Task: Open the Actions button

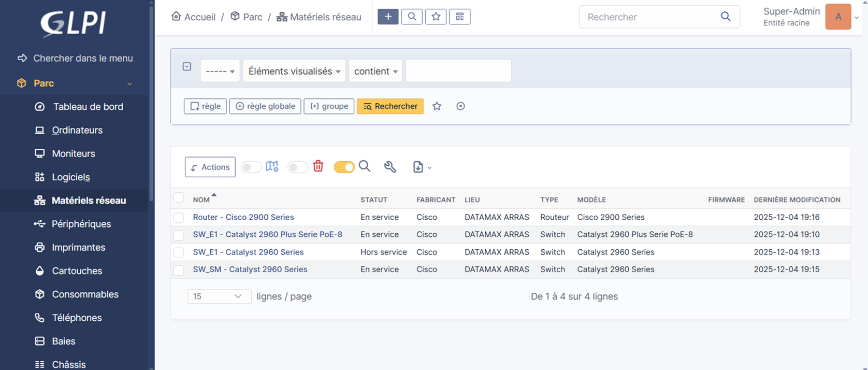Action: [210, 167]
